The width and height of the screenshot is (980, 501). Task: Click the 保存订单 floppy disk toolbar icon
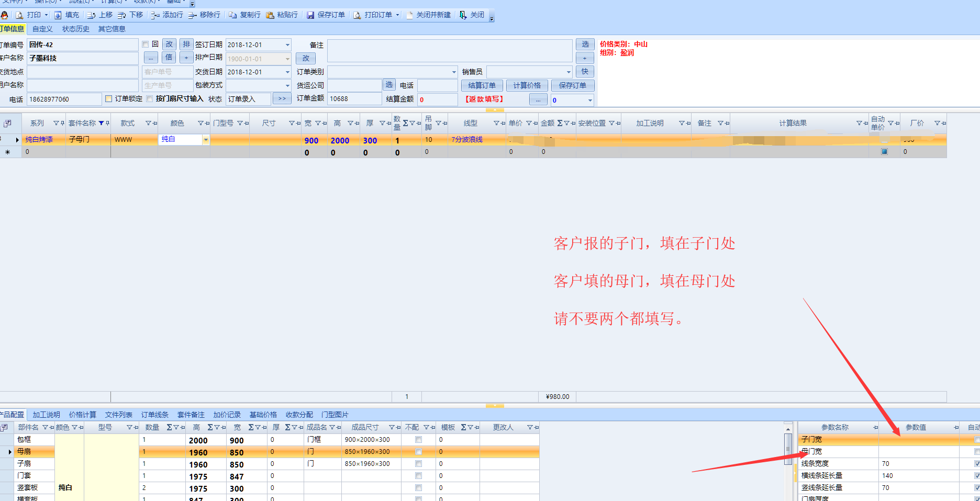pos(310,15)
